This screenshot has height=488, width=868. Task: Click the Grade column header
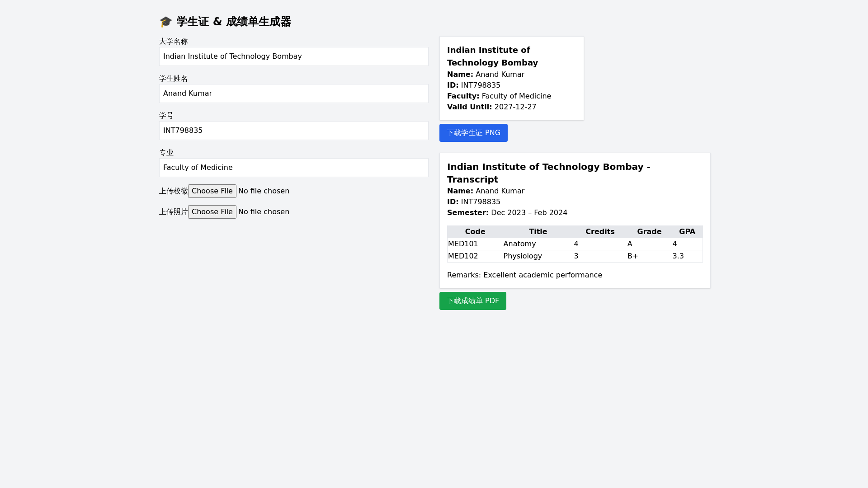coord(649,232)
